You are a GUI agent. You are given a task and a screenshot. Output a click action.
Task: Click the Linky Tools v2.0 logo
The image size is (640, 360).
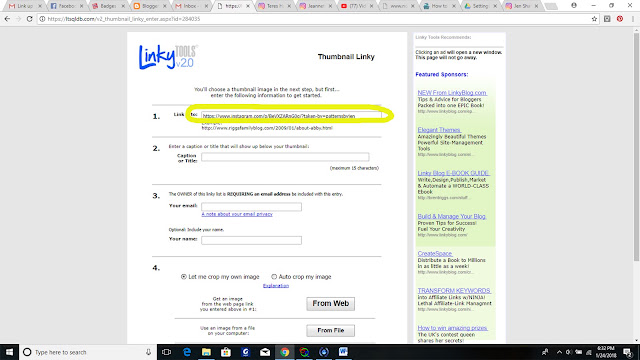click(x=168, y=57)
